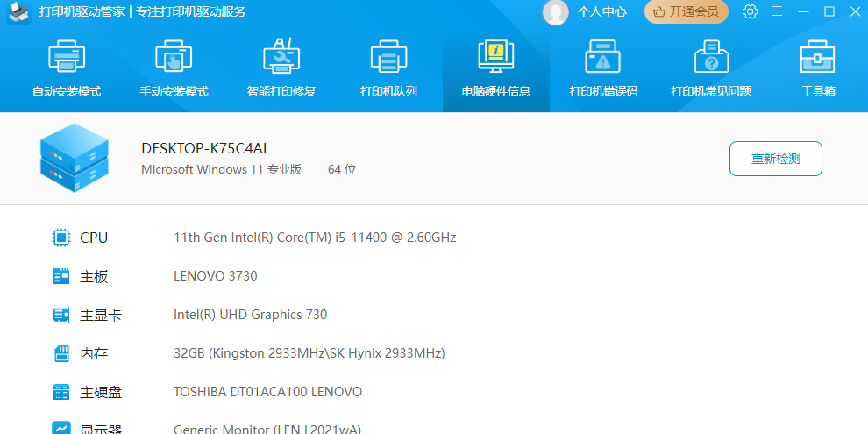Click 重新检测 re-detect button

tap(775, 159)
